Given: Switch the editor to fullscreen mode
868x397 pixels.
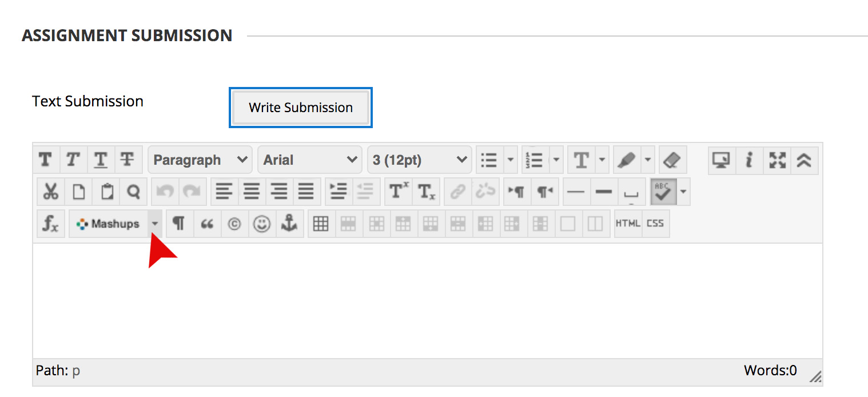Looking at the screenshot, I should 777,160.
